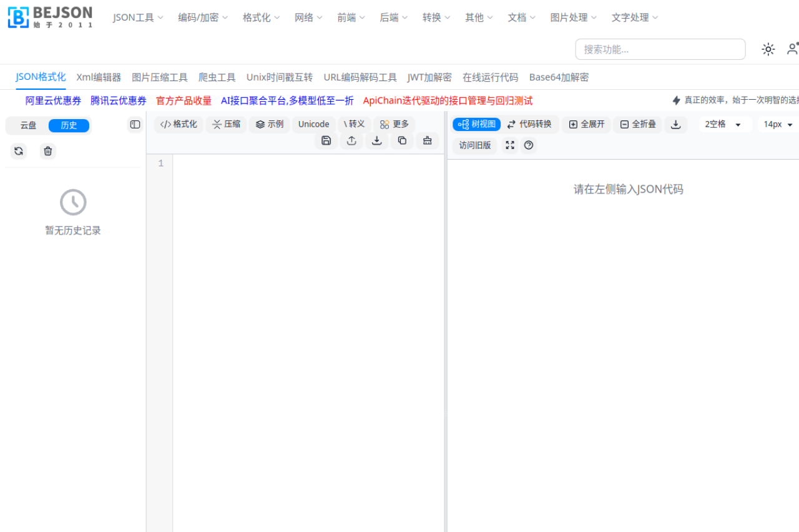
Task: Click the BEJSON logo
Action: click(50, 17)
